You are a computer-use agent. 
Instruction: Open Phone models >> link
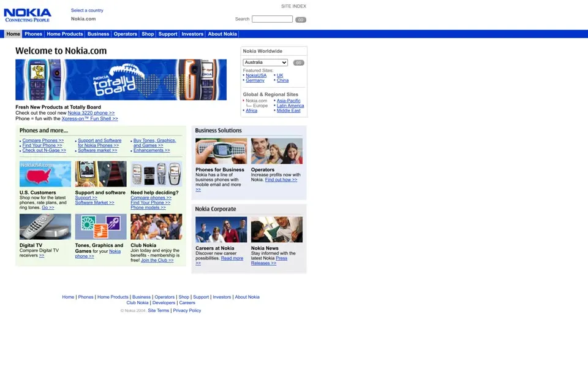click(x=148, y=207)
